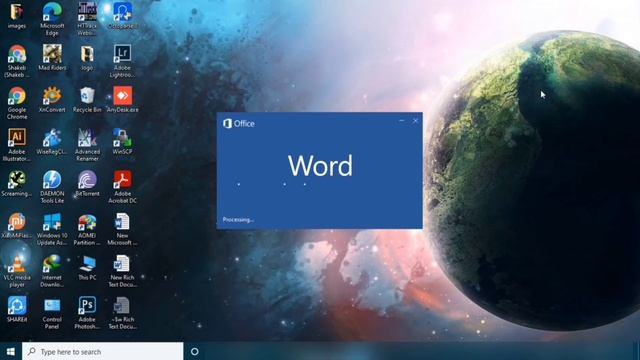Click the 'Word' title on splash screen

coord(320,166)
